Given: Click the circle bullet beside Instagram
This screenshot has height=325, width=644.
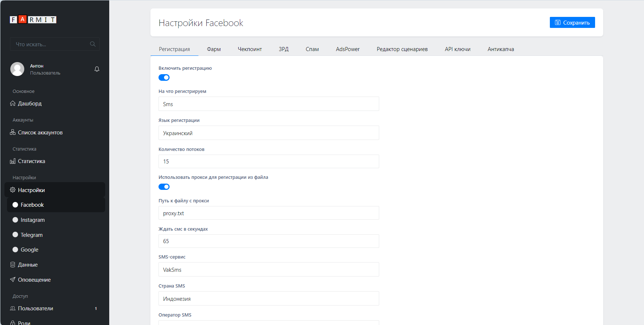Looking at the screenshot, I should point(15,220).
